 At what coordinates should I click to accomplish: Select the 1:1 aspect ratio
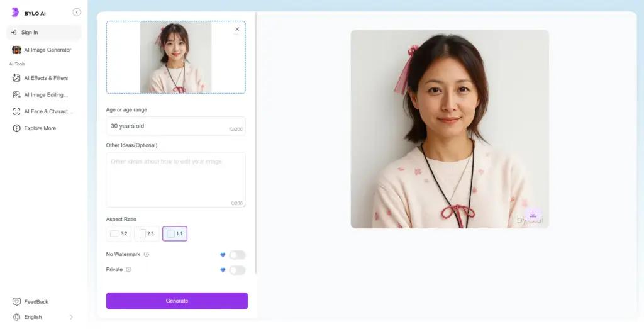pos(175,234)
